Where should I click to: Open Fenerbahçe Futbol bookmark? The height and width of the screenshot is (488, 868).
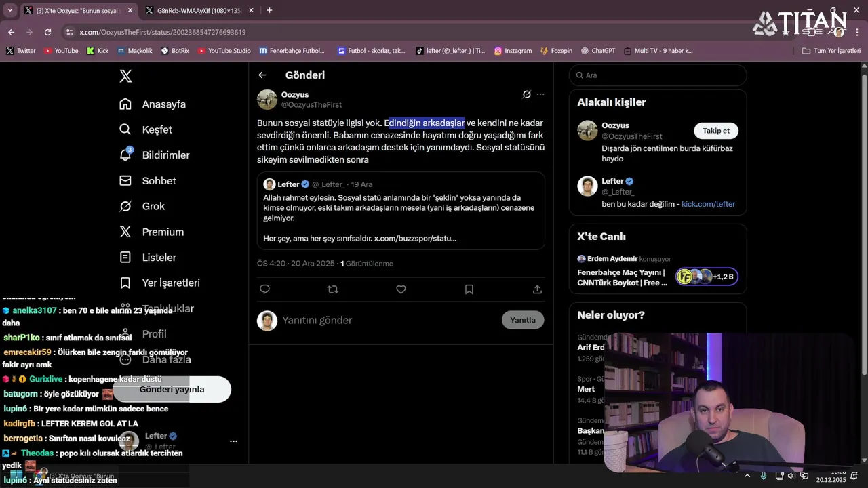pyautogui.click(x=292, y=51)
